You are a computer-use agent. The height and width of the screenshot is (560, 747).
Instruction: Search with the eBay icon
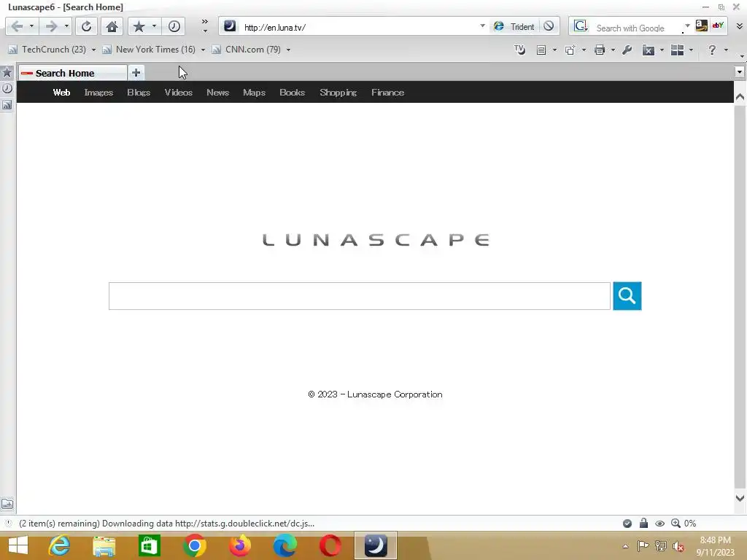coord(718,26)
